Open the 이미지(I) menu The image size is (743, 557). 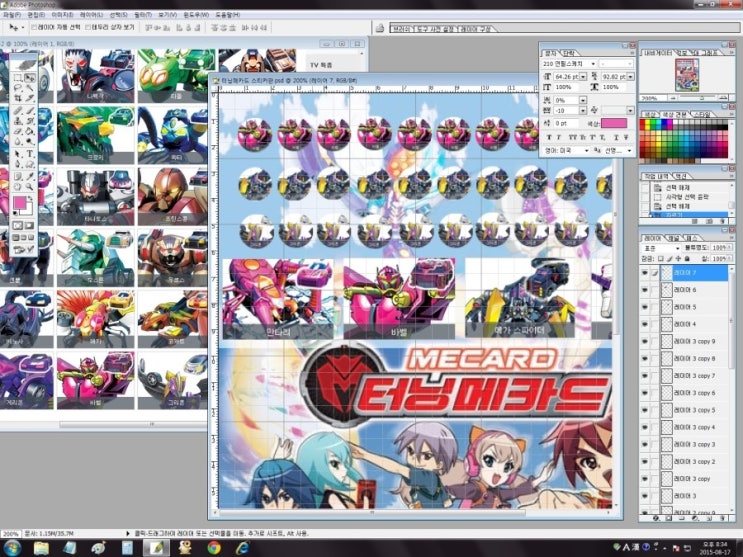point(62,15)
